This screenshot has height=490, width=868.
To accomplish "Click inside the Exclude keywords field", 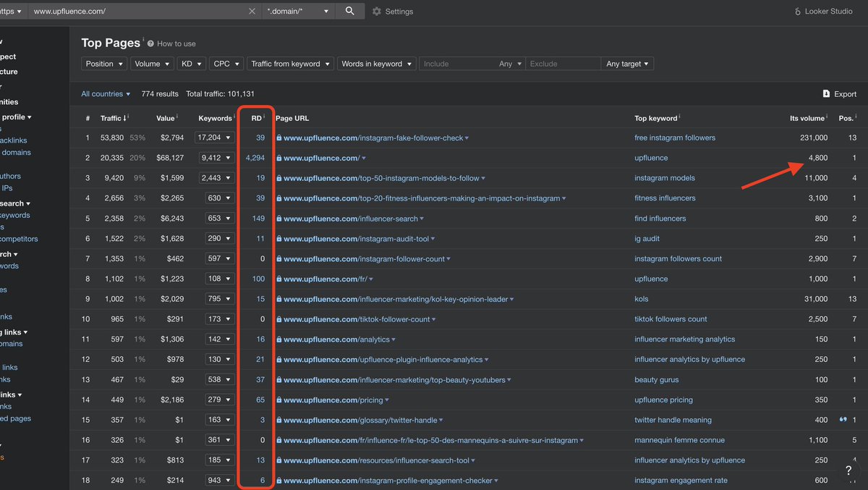I will 563,64.
